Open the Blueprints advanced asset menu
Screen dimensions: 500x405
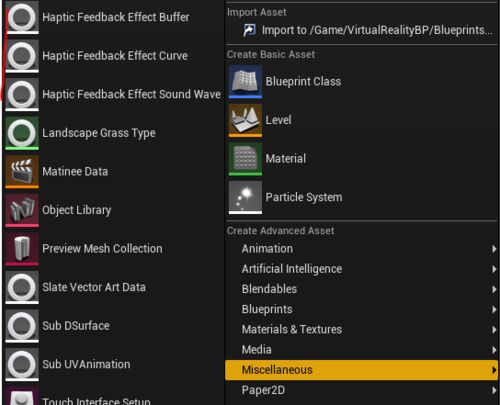click(x=361, y=309)
